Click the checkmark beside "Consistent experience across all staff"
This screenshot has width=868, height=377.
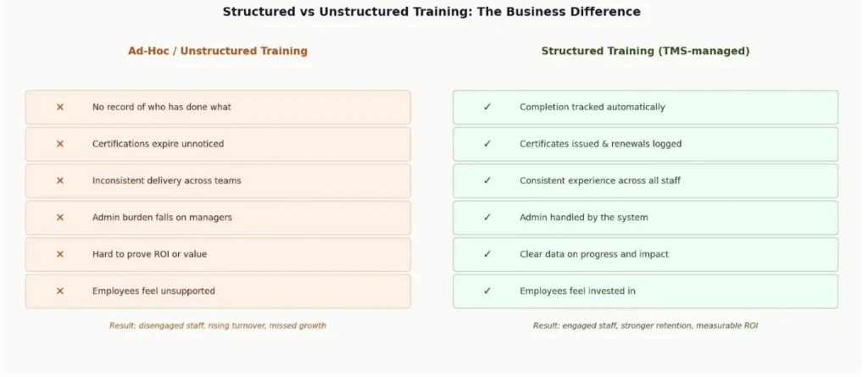[x=487, y=180]
